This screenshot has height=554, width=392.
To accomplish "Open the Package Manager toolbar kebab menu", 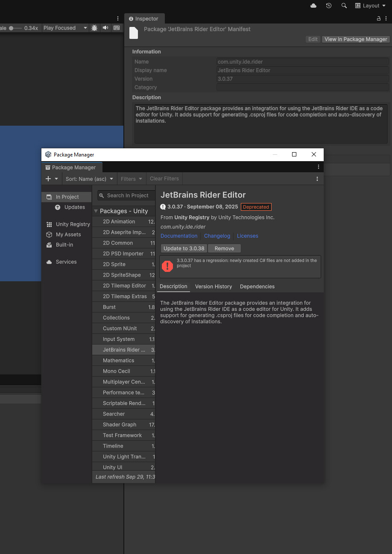I will pos(317,179).
